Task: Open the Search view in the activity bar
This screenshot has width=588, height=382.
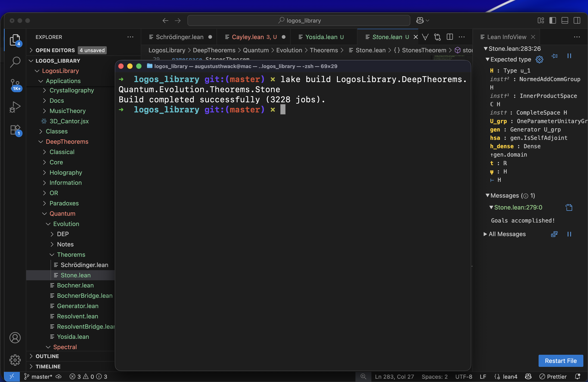Action: (x=15, y=62)
